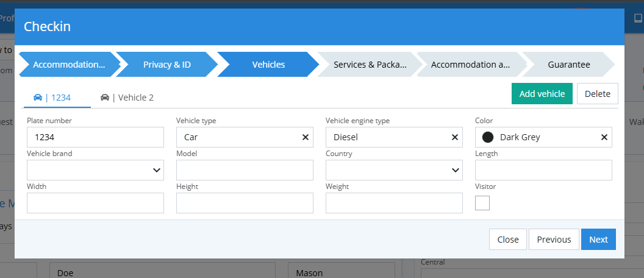Viewport: 644px width, 278px height.
Task: Click the Next button
Action: (598, 240)
